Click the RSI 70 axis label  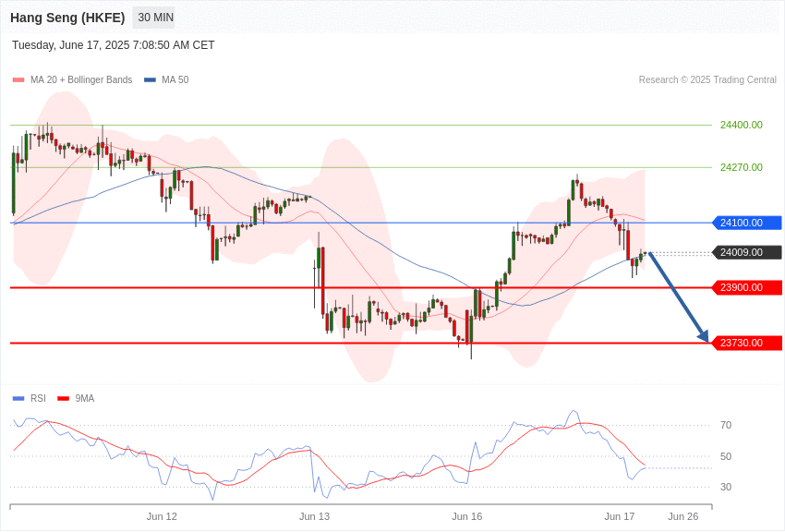tap(725, 426)
